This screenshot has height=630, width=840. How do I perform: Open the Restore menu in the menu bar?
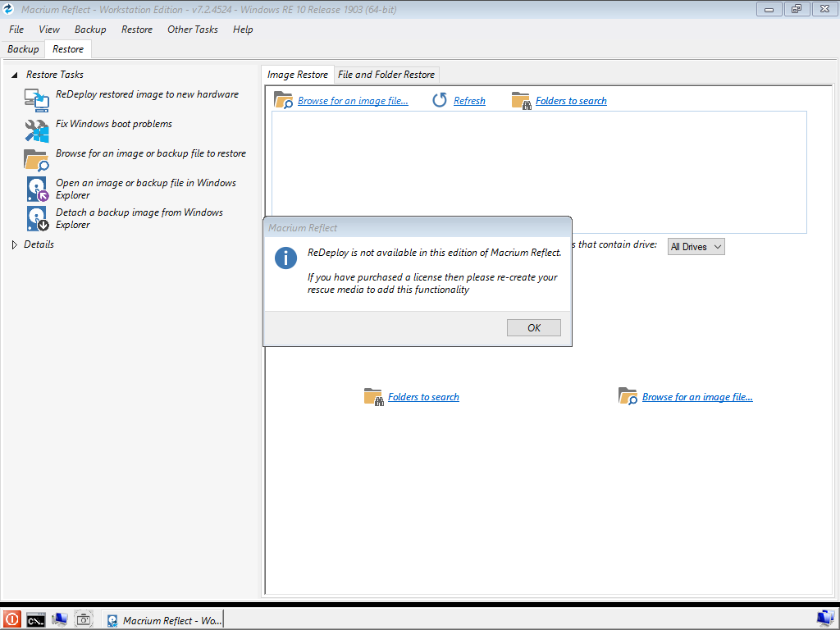[x=137, y=30]
